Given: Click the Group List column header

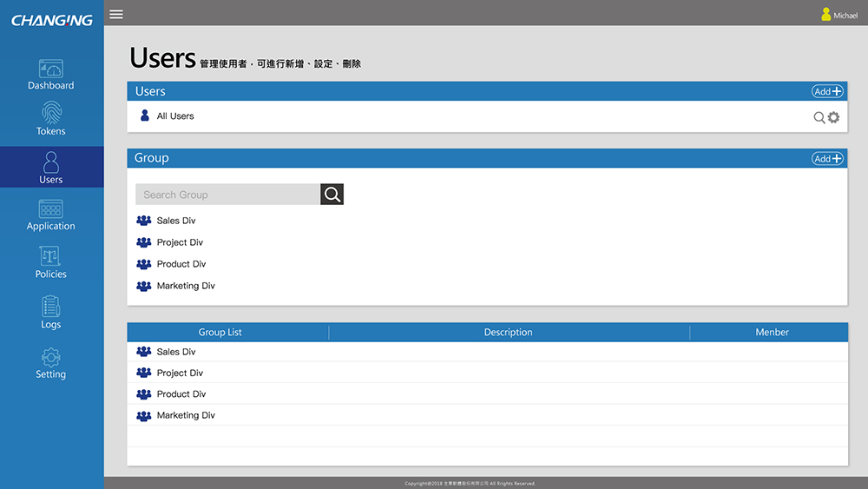Looking at the screenshot, I should pos(220,332).
